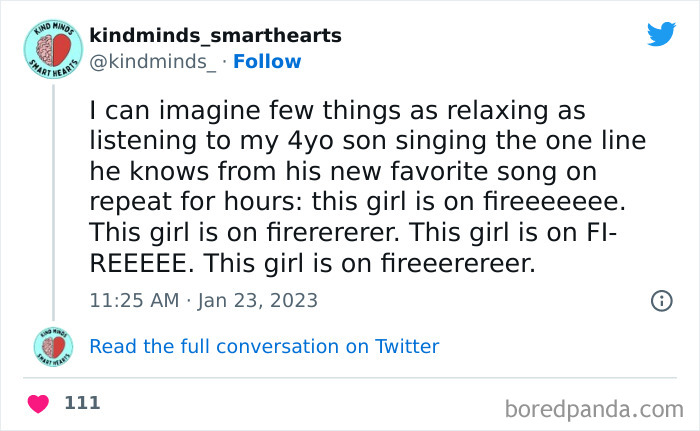Viewport: 700px width, 431px height.
Task: Click the small avatar beside the conversation link
Action: click(x=52, y=346)
